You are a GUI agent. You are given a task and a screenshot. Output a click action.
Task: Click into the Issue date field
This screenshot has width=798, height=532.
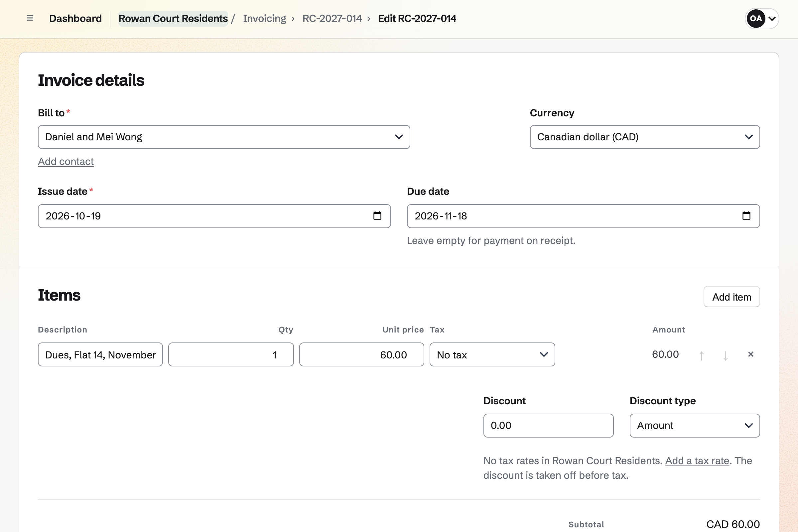(214, 216)
